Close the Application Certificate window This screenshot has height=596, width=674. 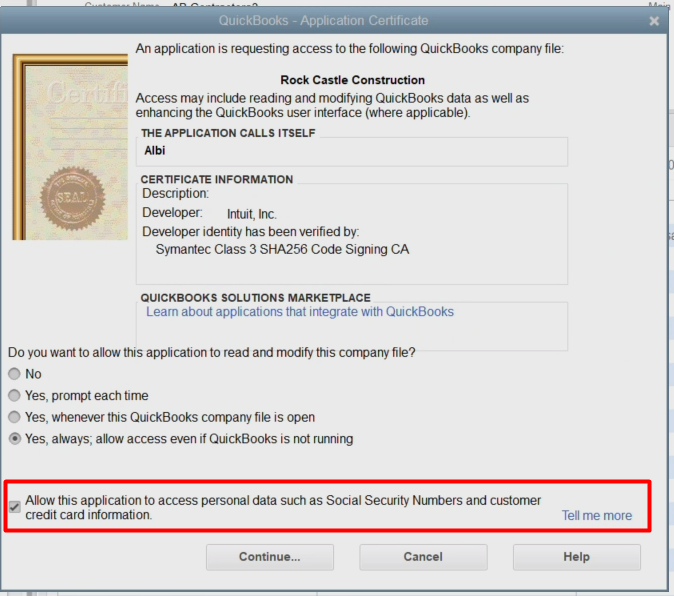click(654, 21)
